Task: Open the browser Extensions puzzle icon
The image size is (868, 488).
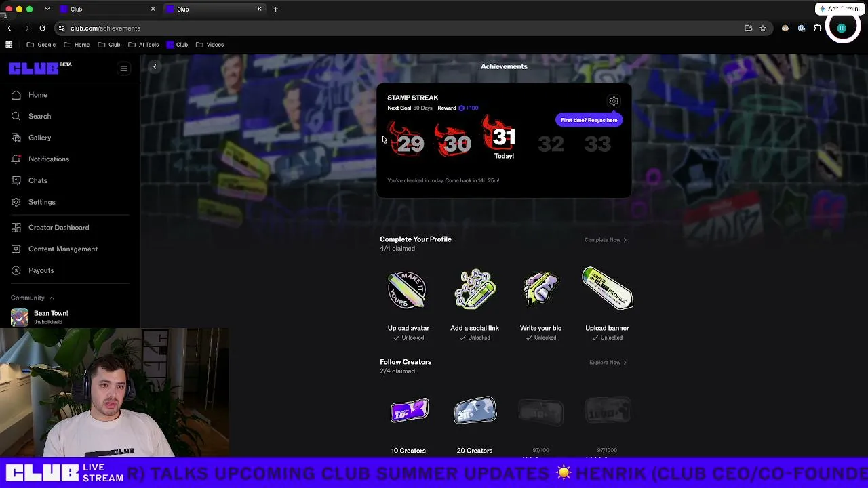Action: (818, 28)
